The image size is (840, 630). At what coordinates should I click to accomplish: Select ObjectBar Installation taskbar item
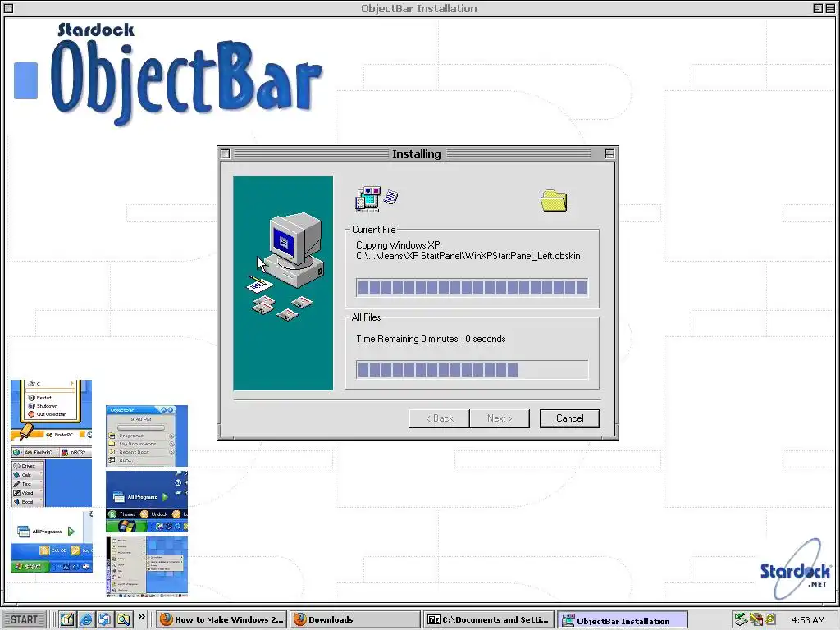coord(623,620)
